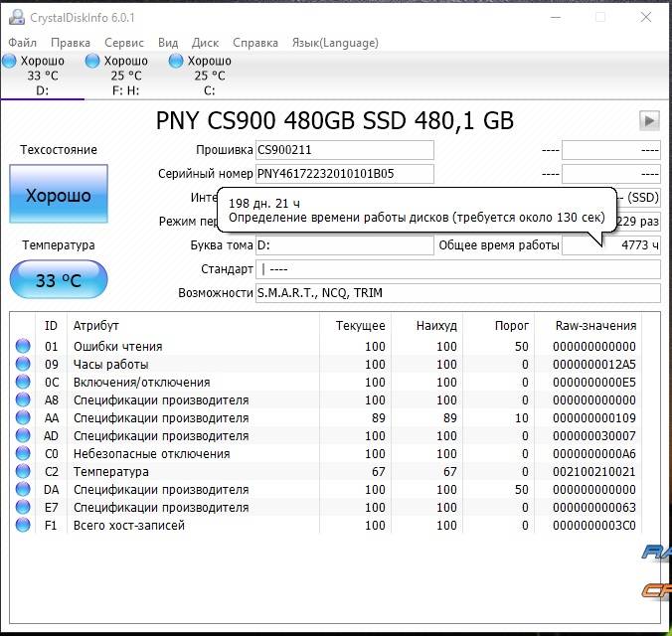Click the 33 °C temperature button
The width and height of the screenshot is (672, 636).
(x=59, y=279)
